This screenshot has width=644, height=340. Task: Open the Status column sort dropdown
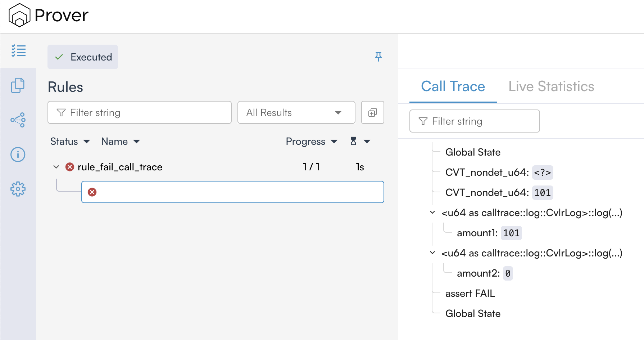tap(70, 141)
